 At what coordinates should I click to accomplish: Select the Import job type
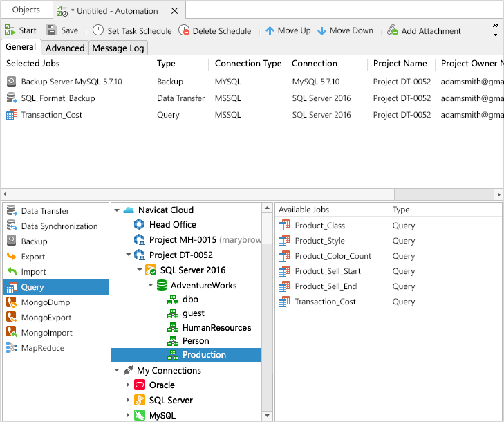[55, 272]
